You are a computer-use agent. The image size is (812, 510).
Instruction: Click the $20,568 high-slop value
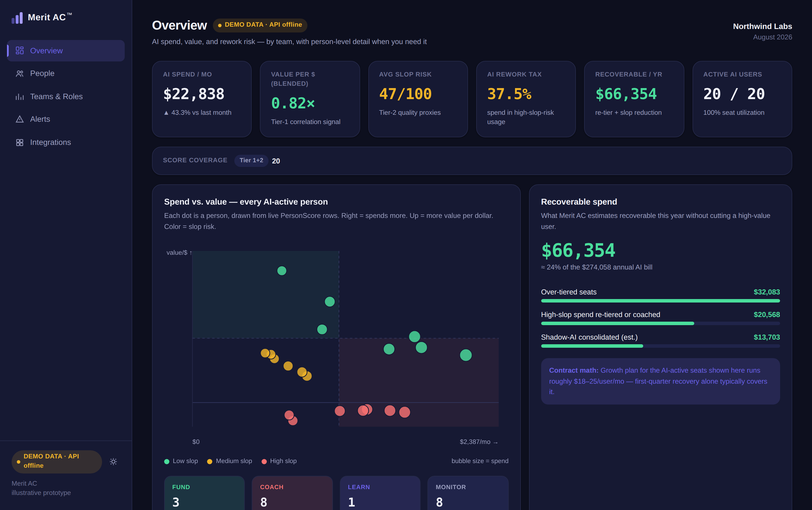766,315
